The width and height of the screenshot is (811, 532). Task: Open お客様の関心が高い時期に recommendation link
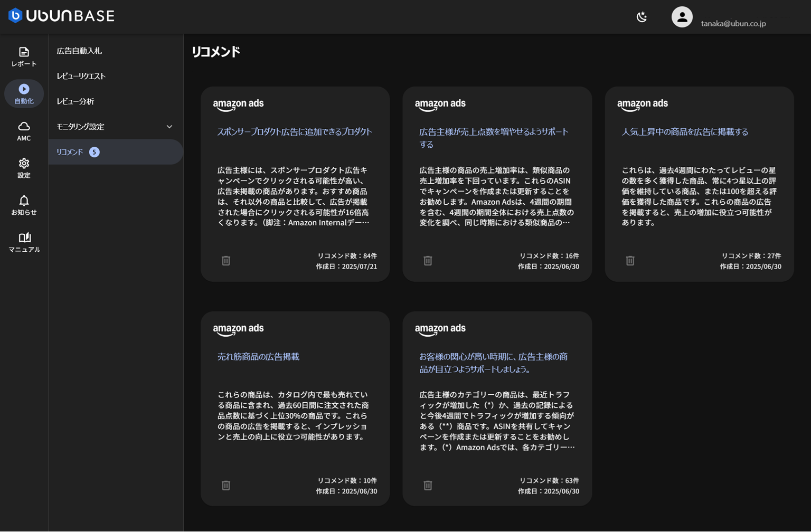tap(494, 363)
